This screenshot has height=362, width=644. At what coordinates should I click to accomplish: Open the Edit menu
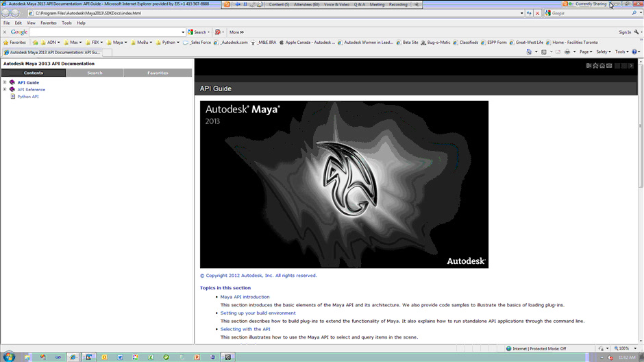(x=18, y=23)
